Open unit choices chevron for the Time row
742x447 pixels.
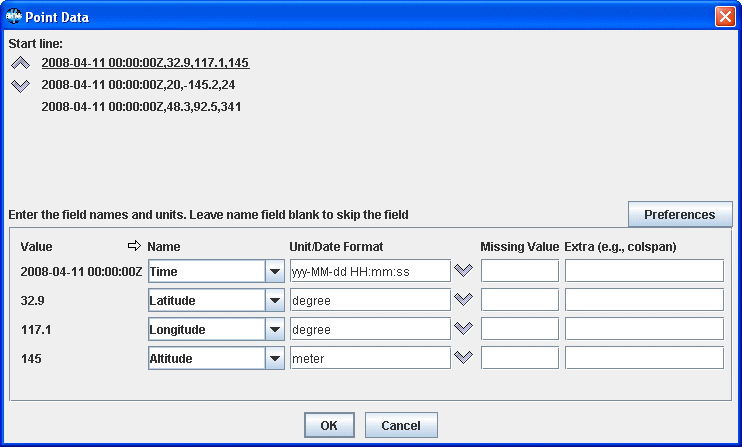tap(463, 271)
